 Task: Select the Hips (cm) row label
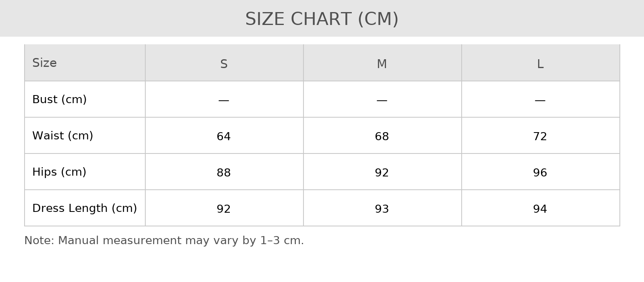coord(59,172)
